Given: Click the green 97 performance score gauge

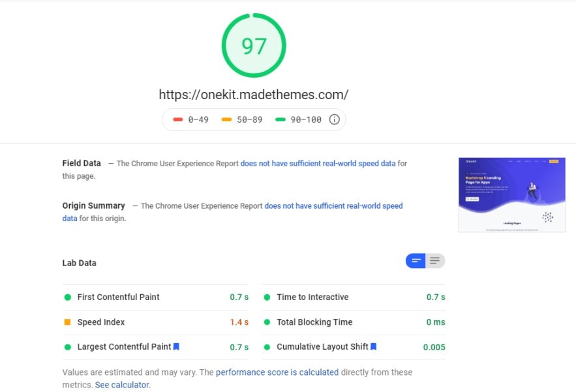Looking at the screenshot, I should (x=254, y=46).
